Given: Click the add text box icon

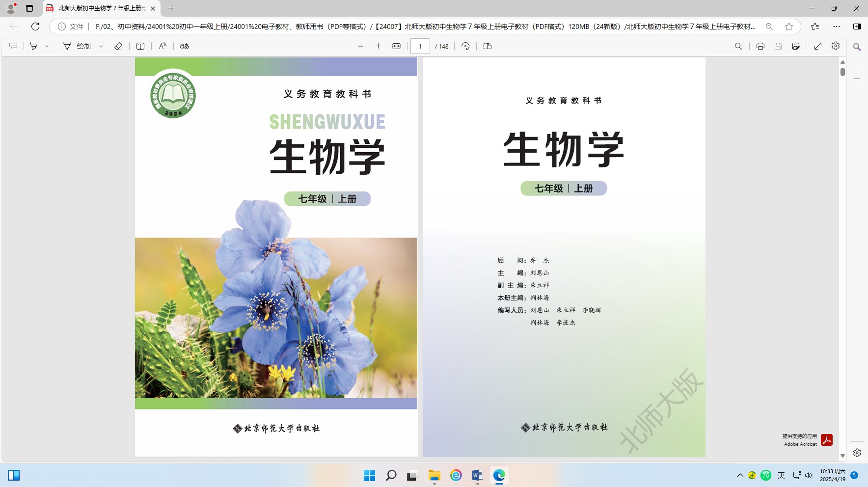Looking at the screenshot, I should [x=140, y=46].
